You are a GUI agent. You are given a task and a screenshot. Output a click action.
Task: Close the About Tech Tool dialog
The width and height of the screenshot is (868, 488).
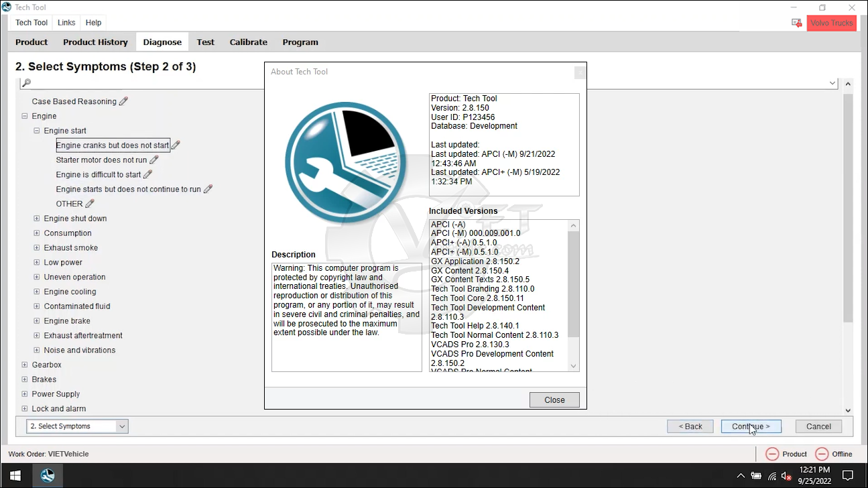[554, 400]
